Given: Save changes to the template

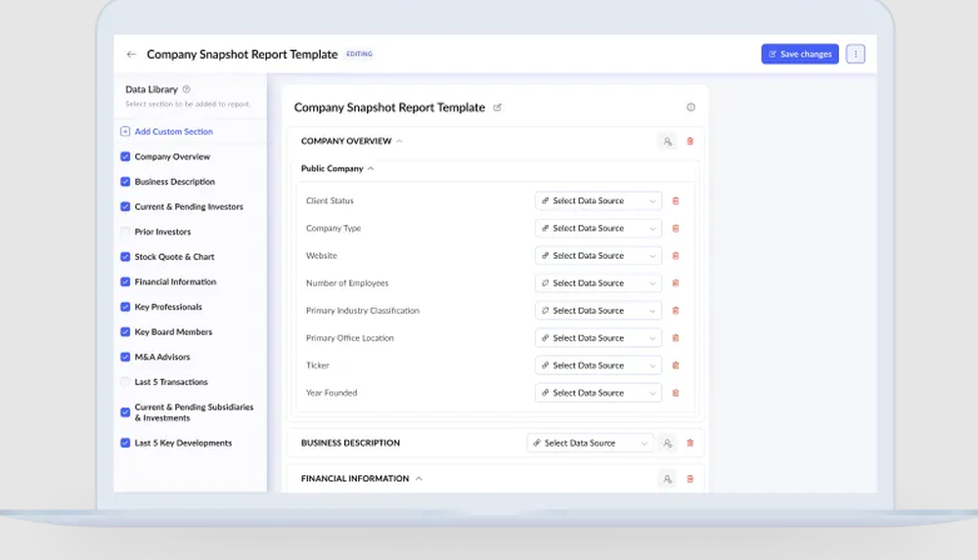Looking at the screenshot, I should click(x=800, y=55).
